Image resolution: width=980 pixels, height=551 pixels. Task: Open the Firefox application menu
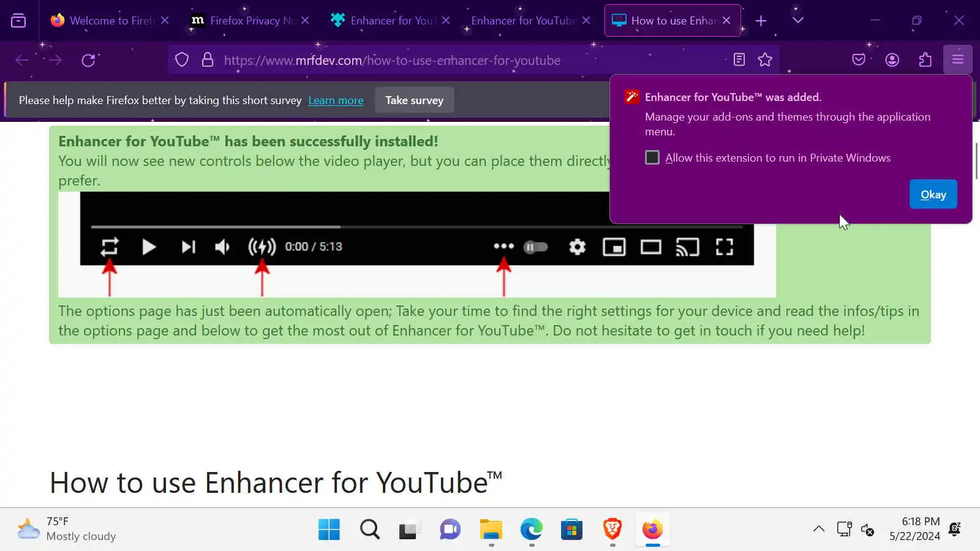[958, 60]
